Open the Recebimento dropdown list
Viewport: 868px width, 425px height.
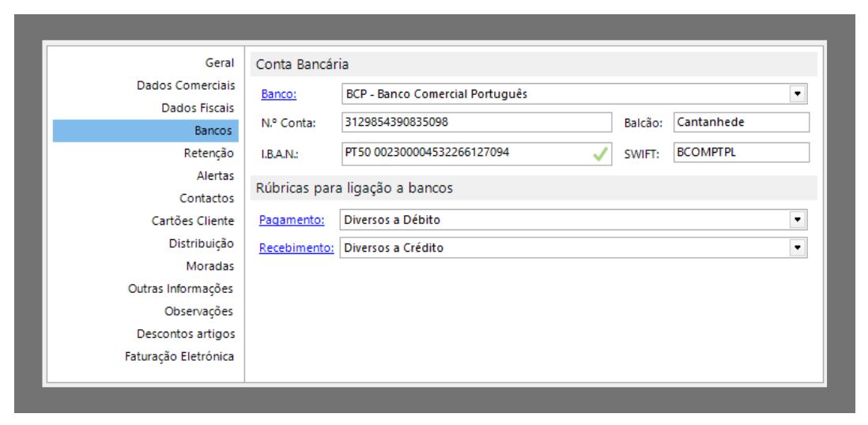point(797,248)
